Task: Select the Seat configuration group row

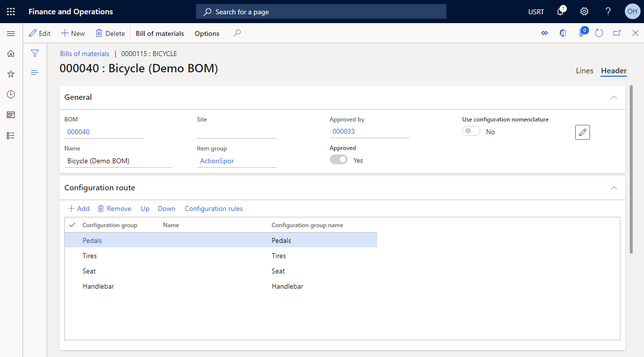Action: (221, 271)
